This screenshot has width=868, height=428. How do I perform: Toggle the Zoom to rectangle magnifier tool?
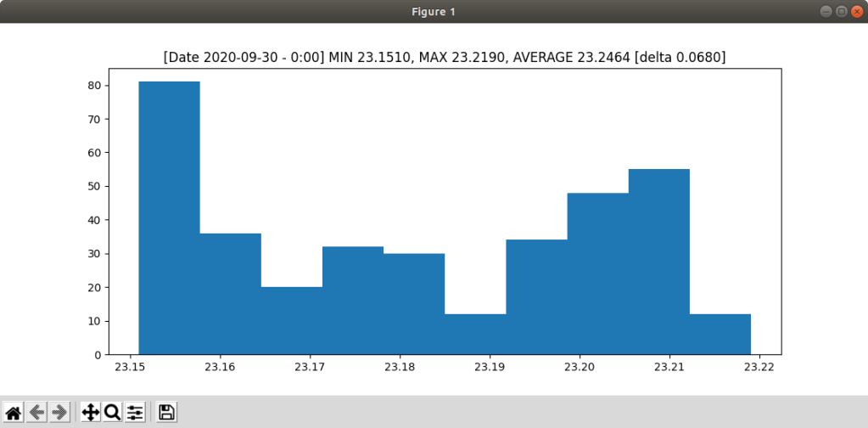click(112, 413)
